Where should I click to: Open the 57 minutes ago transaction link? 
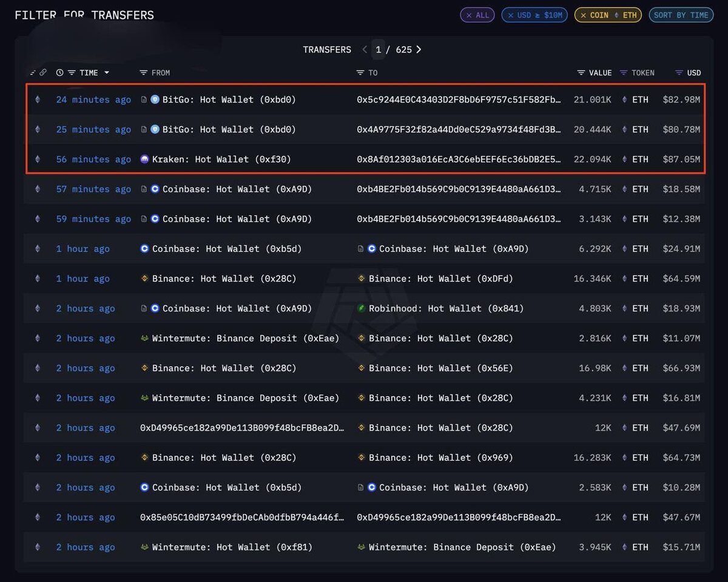(93, 189)
